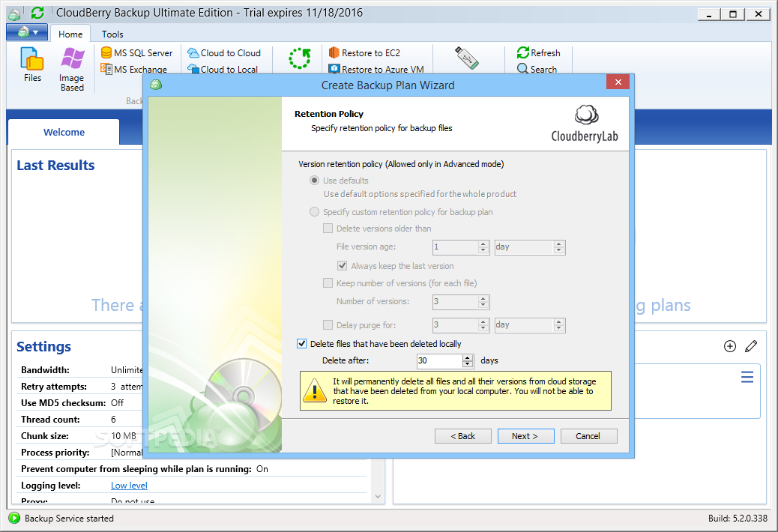Click the Thread count value 6
Viewport: 778px width, 532px height.
(113, 420)
